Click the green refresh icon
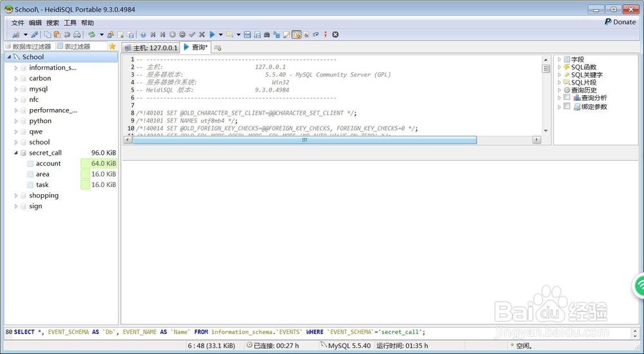 pos(91,35)
